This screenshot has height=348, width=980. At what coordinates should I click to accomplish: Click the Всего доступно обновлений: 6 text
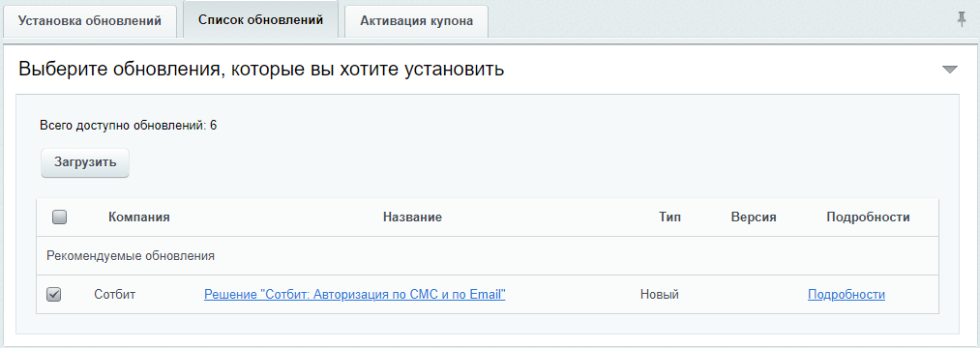point(128,125)
